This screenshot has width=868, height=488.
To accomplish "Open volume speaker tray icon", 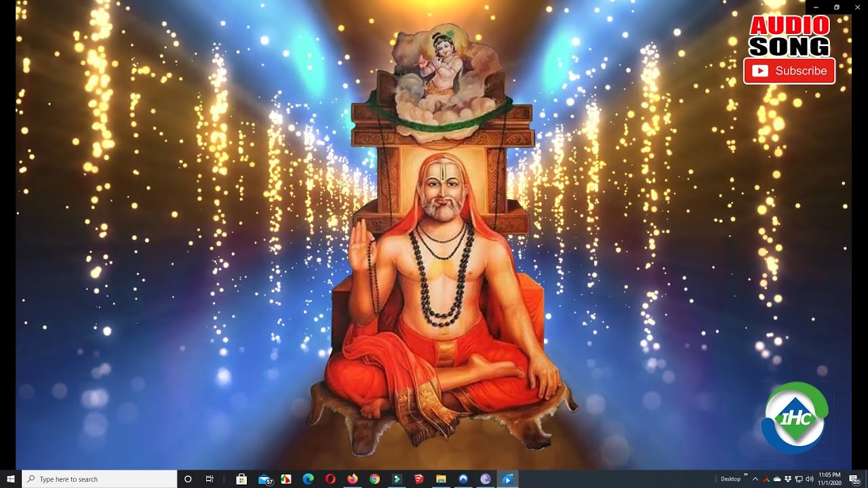I will coord(810,479).
